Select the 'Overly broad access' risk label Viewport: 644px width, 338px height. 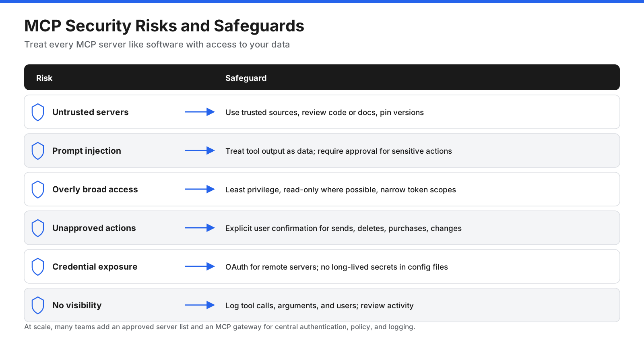95,190
